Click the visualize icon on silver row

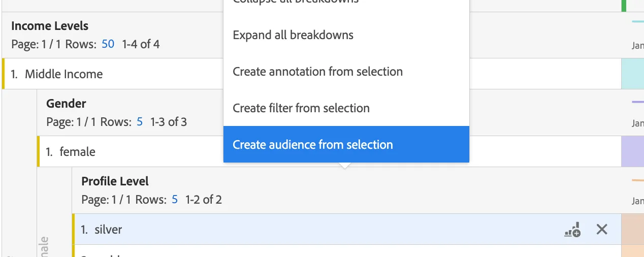click(x=572, y=230)
